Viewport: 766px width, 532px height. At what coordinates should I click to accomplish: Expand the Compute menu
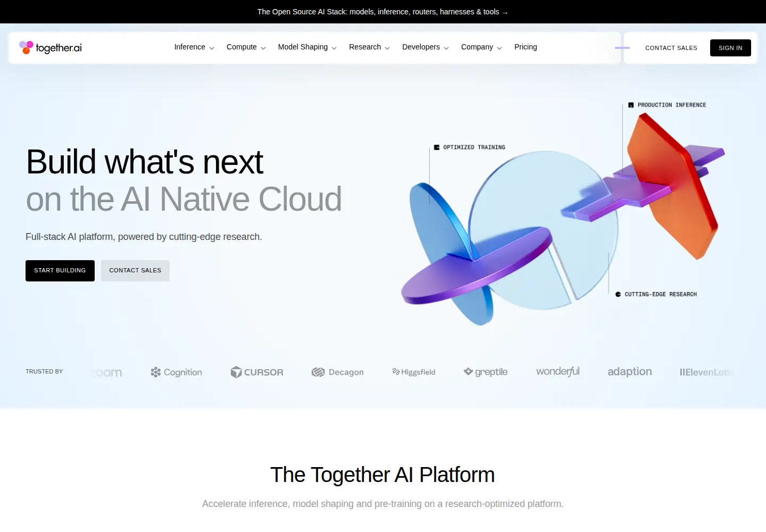[x=246, y=47]
